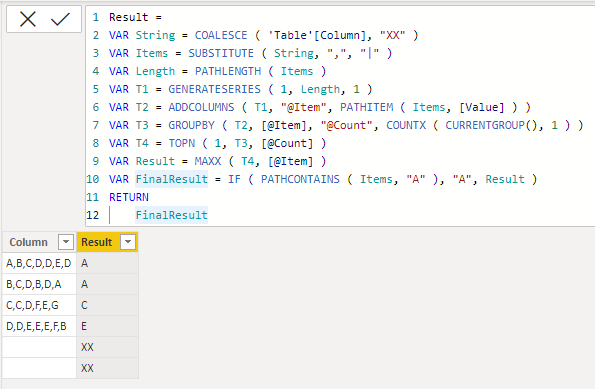Click SUBSTITUTE function on line 3
Image resolution: width=595 pixels, height=389 pixels.
pyautogui.click(x=221, y=53)
